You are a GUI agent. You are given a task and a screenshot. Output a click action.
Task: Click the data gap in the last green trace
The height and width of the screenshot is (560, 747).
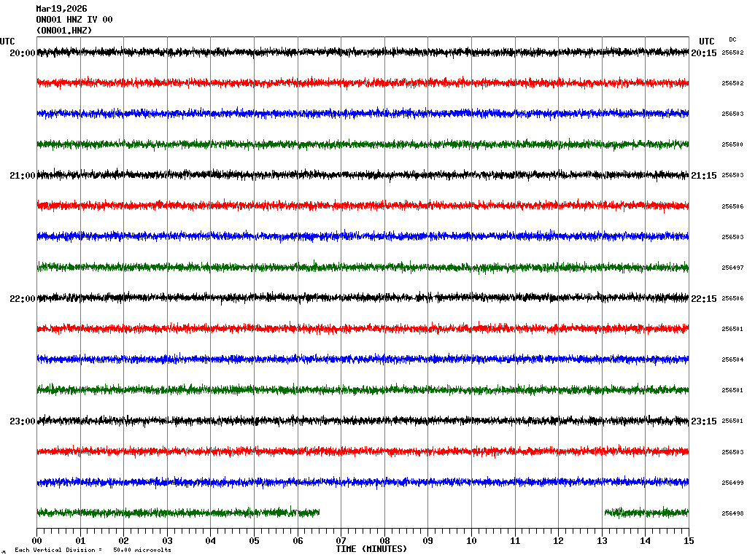pyautogui.click(x=462, y=513)
